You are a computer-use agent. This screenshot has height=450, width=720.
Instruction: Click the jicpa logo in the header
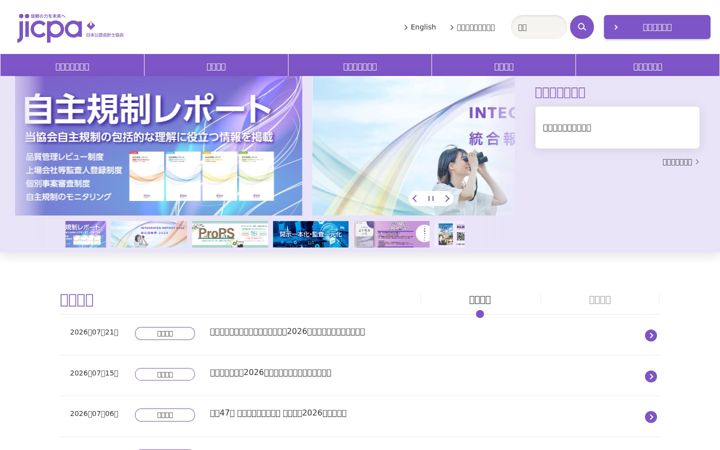[x=70, y=28]
